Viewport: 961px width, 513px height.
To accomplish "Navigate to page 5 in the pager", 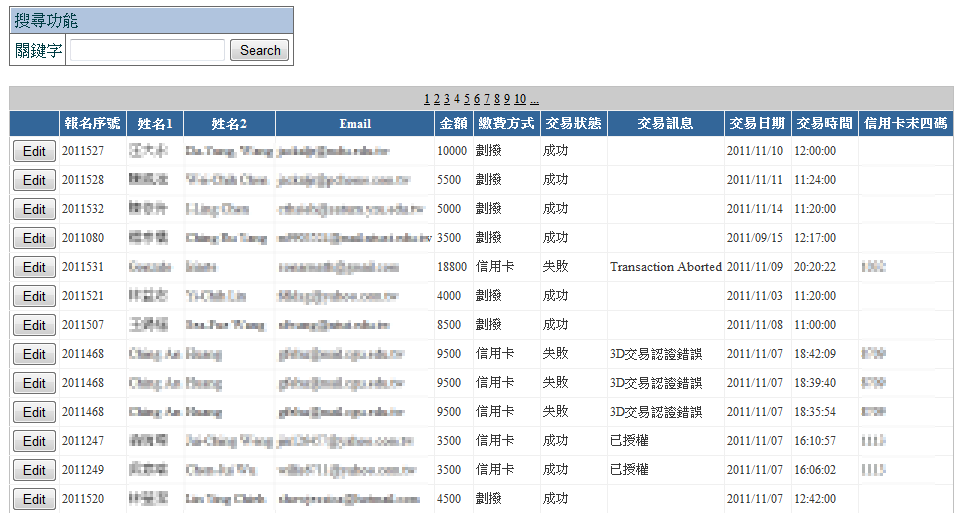I will click(467, 99).
